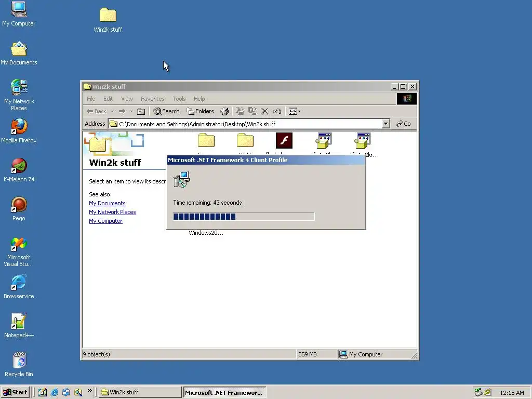
Task: Open the File menu
Action: click(x=91, y=99)
